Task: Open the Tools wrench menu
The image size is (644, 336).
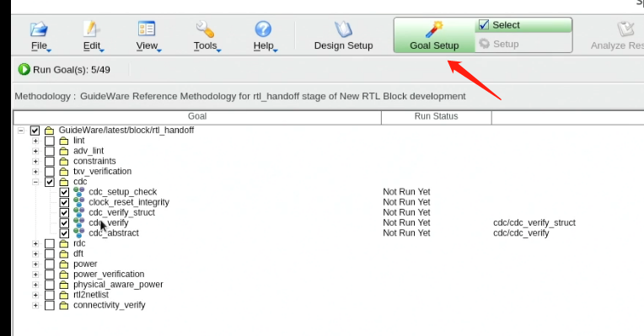Action: click(x=205, y=29)
